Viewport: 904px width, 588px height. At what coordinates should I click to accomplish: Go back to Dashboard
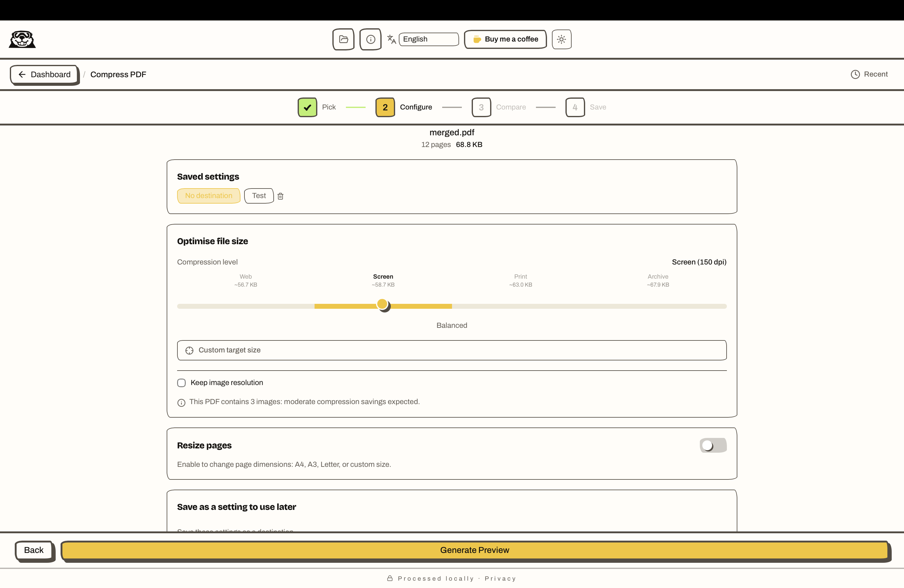pos(45,74)
